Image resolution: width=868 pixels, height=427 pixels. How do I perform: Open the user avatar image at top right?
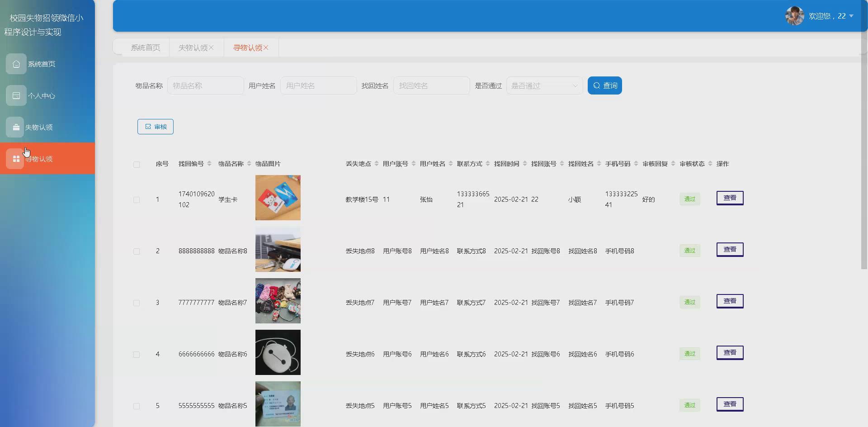pos(794,15)
